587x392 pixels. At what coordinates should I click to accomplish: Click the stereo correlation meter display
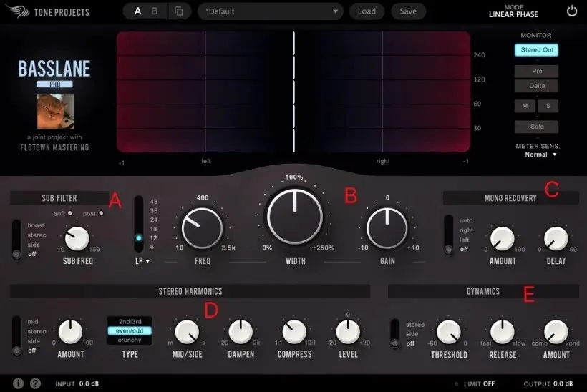pyautogui.click(x=293, y=92)
